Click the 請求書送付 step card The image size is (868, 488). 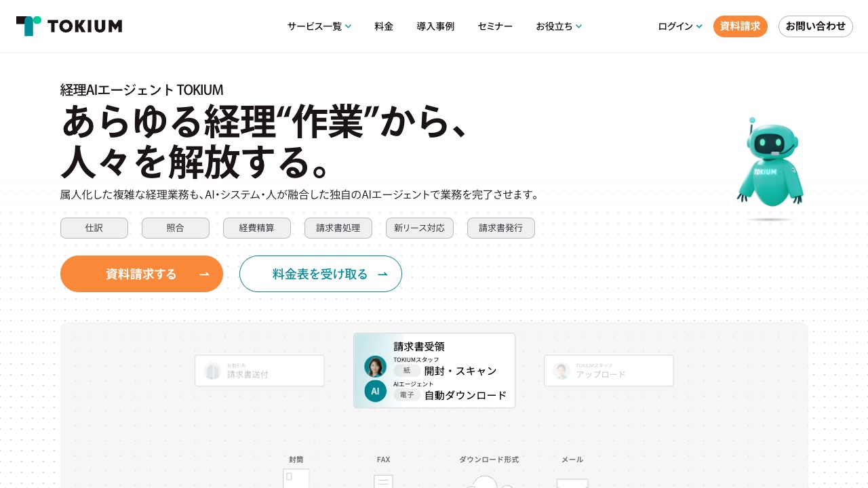260,371
